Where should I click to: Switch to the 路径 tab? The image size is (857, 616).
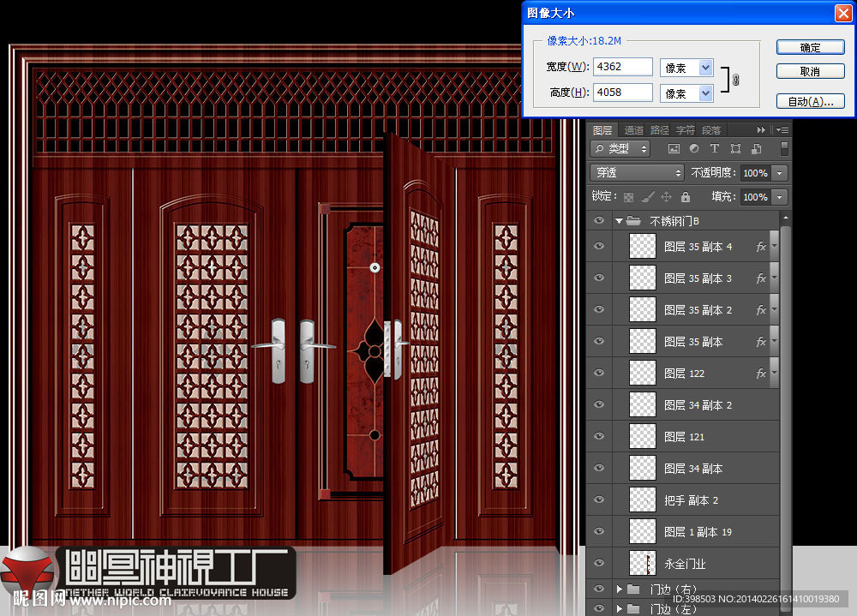point(660,130)
